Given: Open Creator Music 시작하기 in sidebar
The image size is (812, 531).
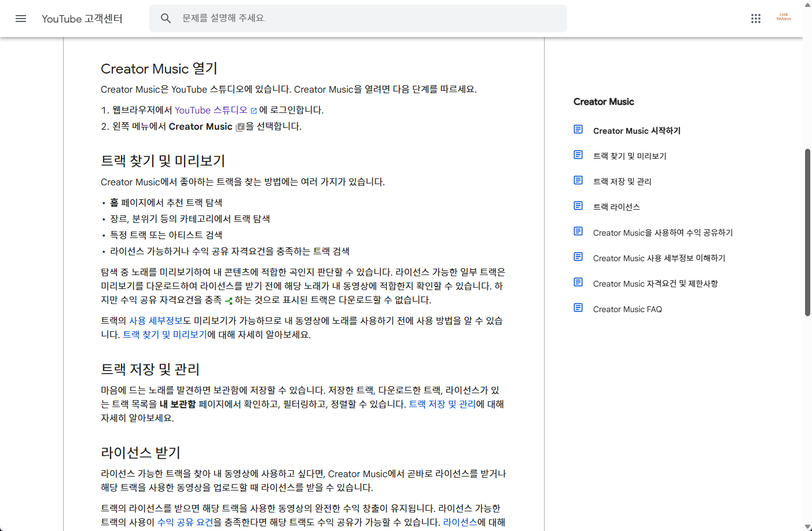Looking at the screenshot, I should pos(637,131).
